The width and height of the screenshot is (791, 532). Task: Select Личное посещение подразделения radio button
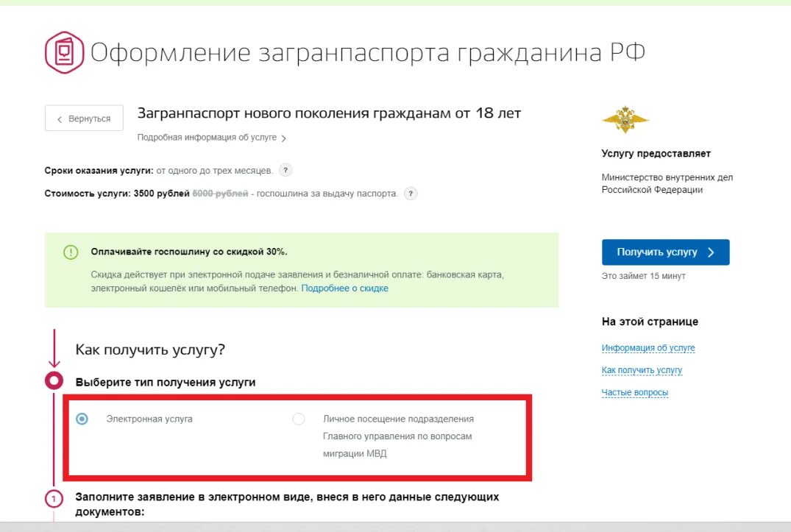[x=299, y=419]
